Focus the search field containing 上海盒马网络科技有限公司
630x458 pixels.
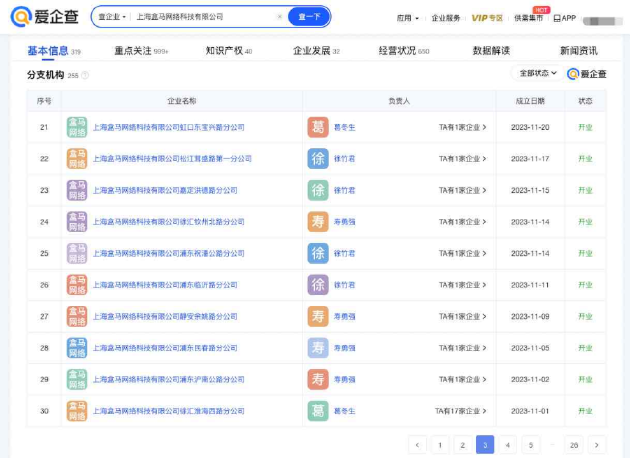[203, 17]
